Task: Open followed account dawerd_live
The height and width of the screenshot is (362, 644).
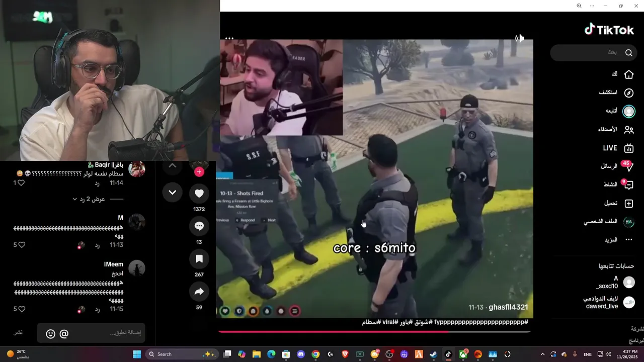Action: point(610,302)
